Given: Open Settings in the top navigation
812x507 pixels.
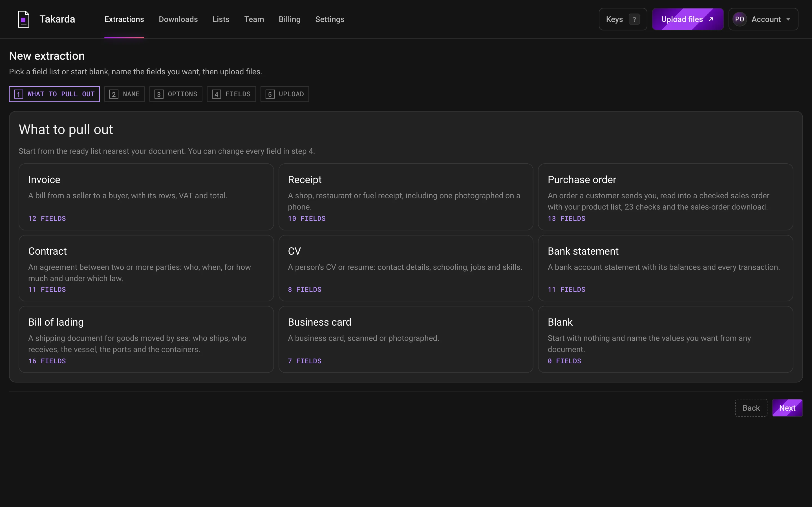Looking at the screenshot, I should [330, 19].
